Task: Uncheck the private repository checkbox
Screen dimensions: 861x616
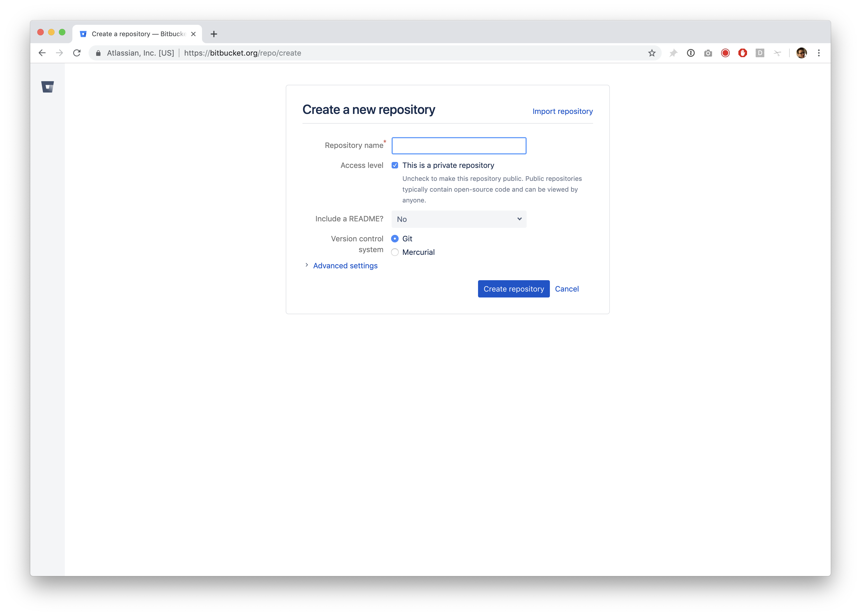Action: tap(395, 165)
